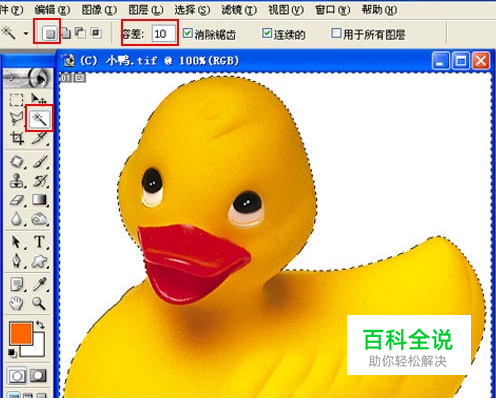Select the Healing Patch tool
The height and width of the screenshot is (400, 496).
tap(17, 162)
